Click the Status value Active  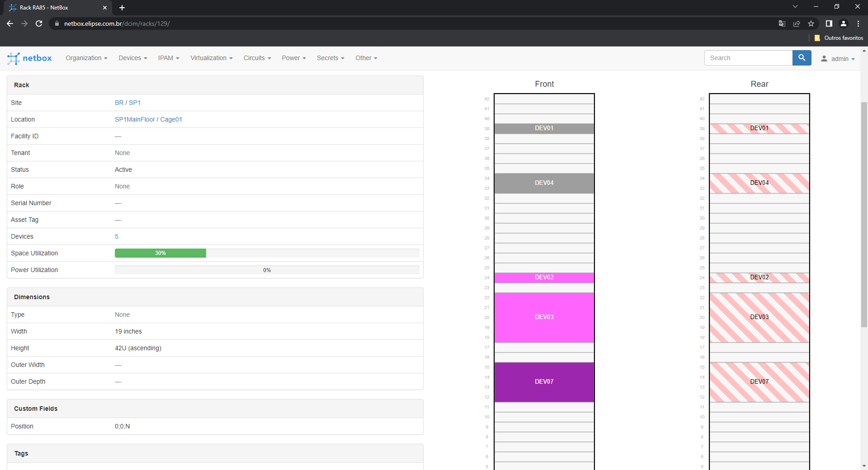[123, 169]
